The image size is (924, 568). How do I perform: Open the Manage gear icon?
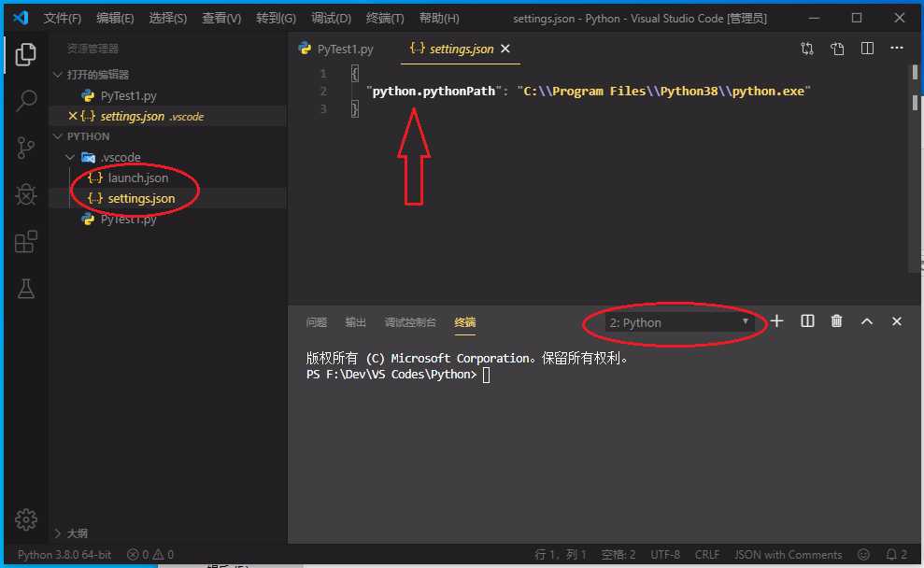tap(26, 519)
